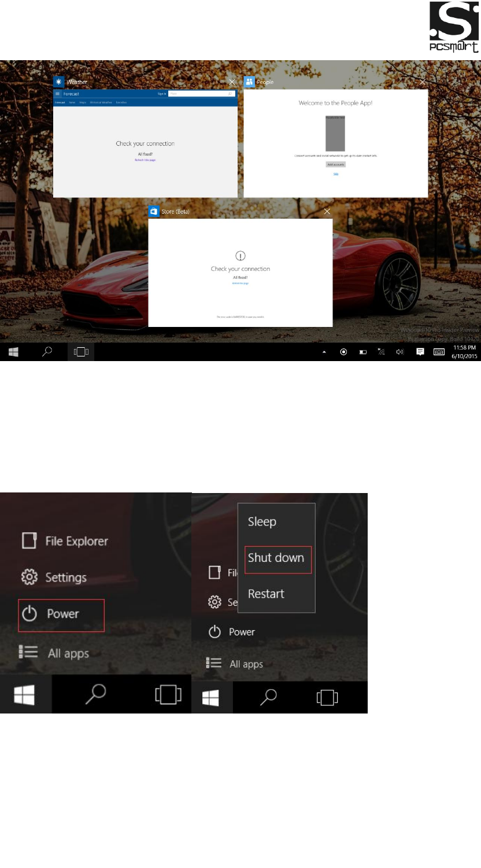The height and width of the screenshot is (868, 481).
Task: Click the red-outlined Power entry
Action: tap(61, 615)
